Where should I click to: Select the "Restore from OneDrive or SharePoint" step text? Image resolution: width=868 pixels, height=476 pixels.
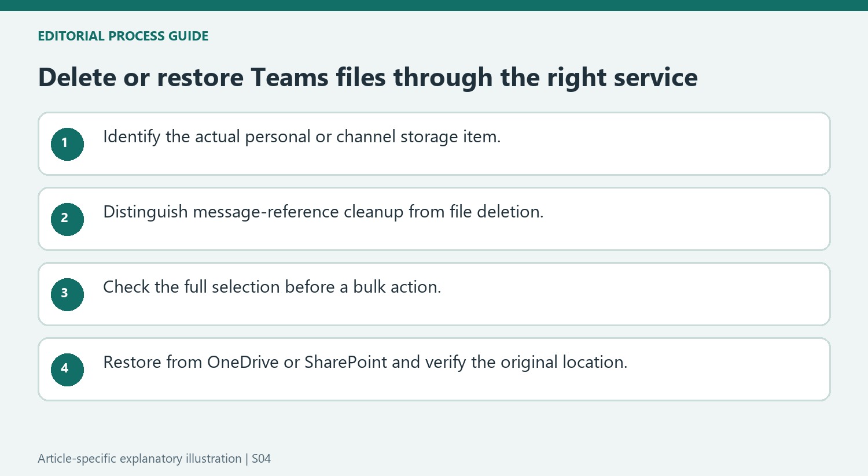coord(365,363)
